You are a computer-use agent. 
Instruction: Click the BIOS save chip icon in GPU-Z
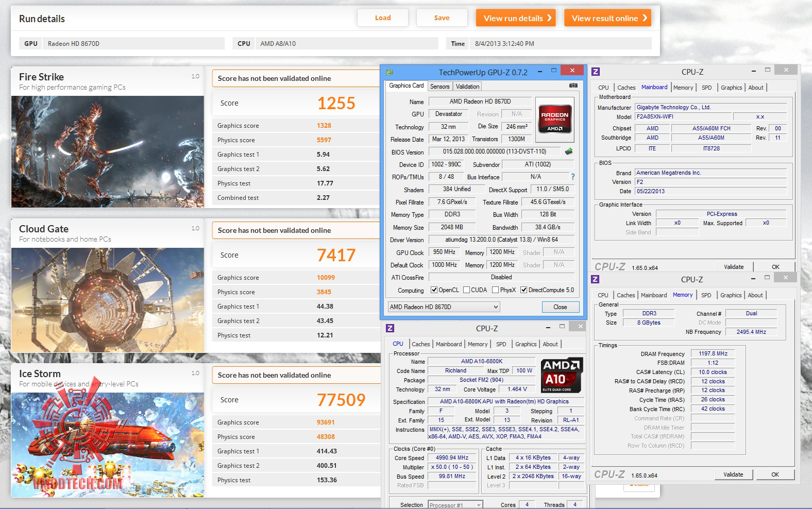point(569,151)
